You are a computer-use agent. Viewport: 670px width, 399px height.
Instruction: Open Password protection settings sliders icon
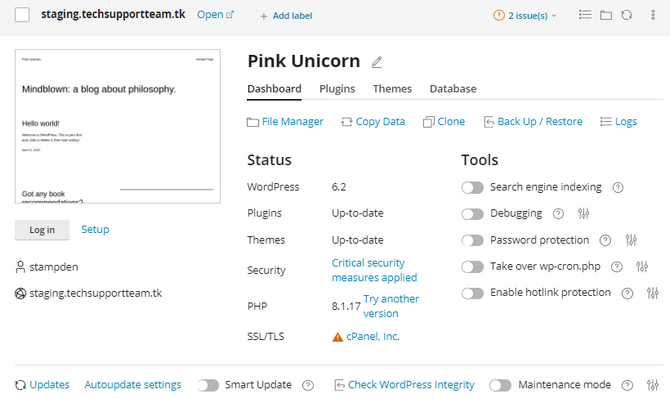pos(631,240)
